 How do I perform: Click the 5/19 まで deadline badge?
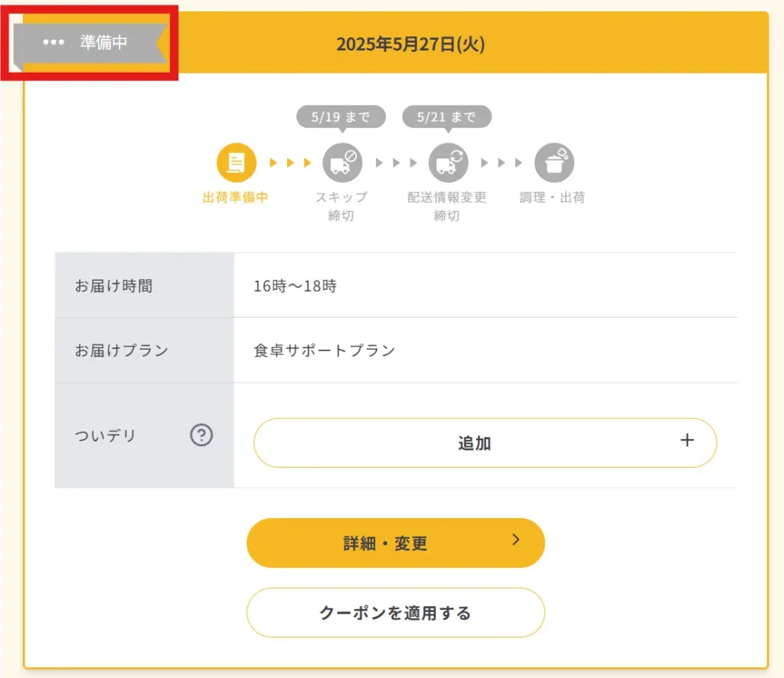click(x=341, y=116)
